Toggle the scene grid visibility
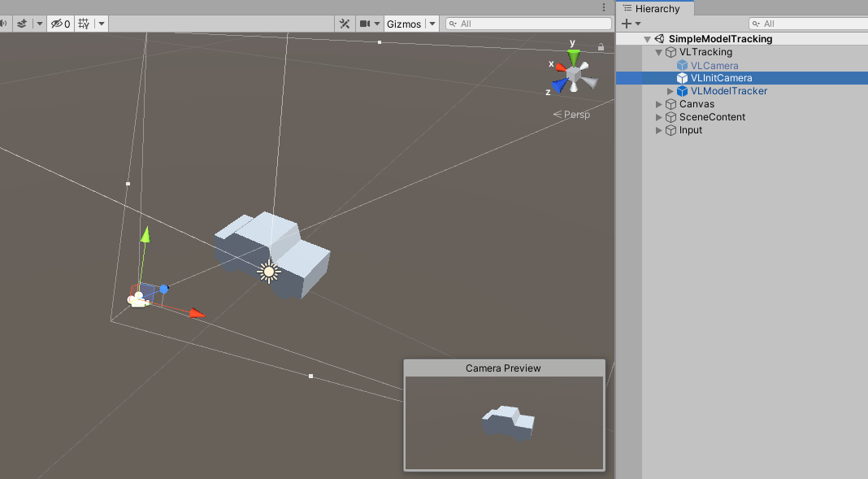868x479 pixels. tap(84, 24)
